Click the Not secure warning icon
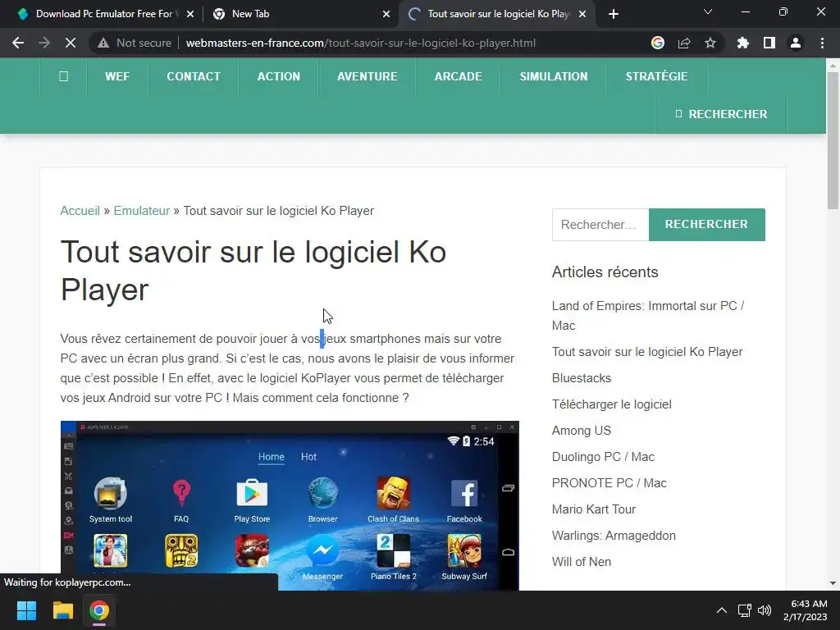The width and height of the screenshot is (840, 630). [x=103, y=43]
